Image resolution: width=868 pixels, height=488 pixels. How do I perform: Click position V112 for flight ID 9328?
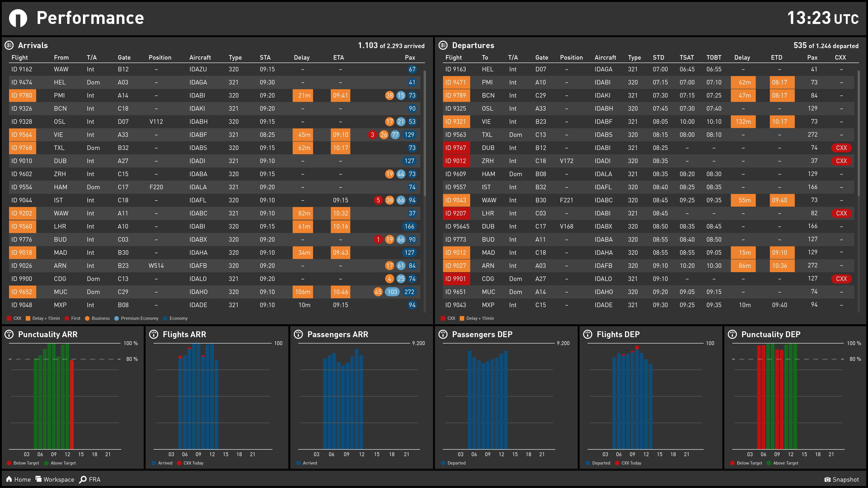pos(156,121)
